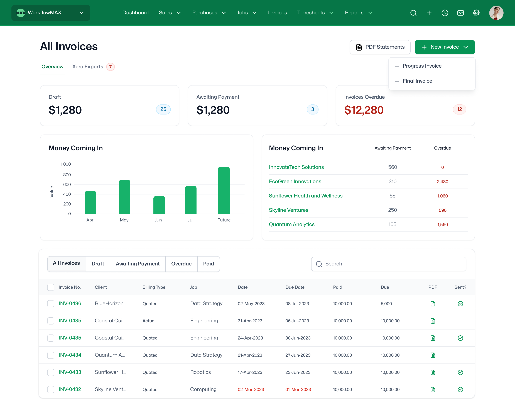Image resolution: width=515 pixels, height=420 pixels.
Task: Click the PDF Statements button
Action: (x=380, y=47)
